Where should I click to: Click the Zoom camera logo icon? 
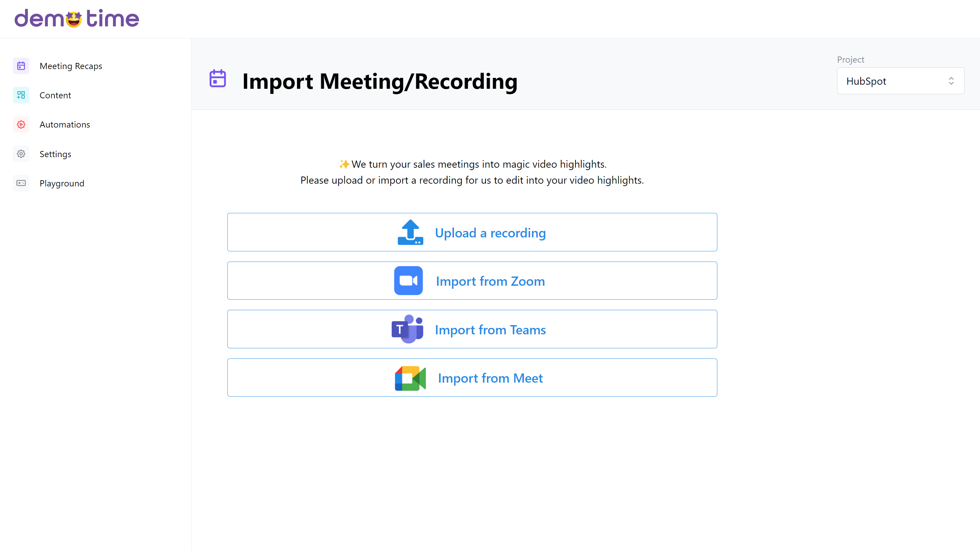408,281
